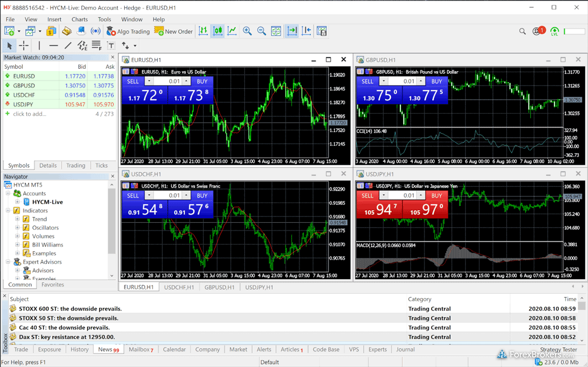Zoom out on the chart
The height and width of the screenshot is (367, 588).
pyautogui.click(x=262, y=31)
